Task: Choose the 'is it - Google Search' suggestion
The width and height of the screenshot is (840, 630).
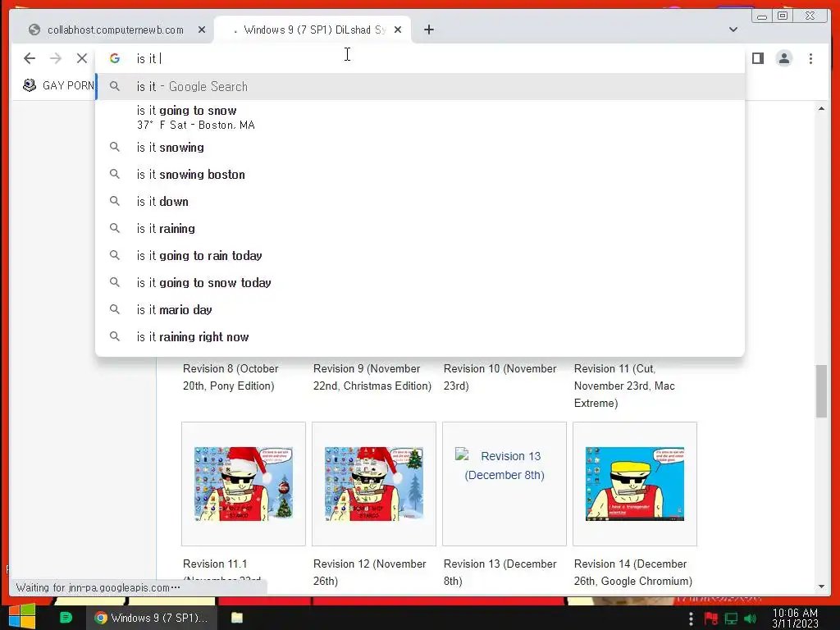Action: [420, 86]
